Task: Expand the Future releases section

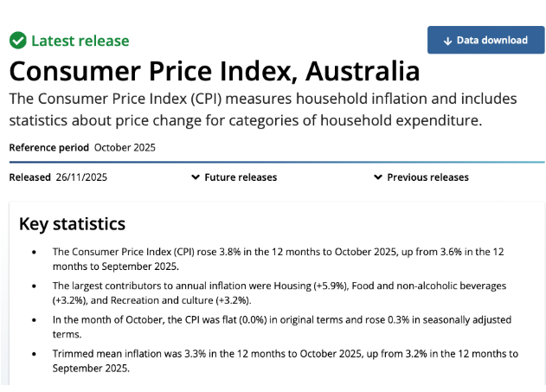Action: pyautogui.click(x=240, y=177)
